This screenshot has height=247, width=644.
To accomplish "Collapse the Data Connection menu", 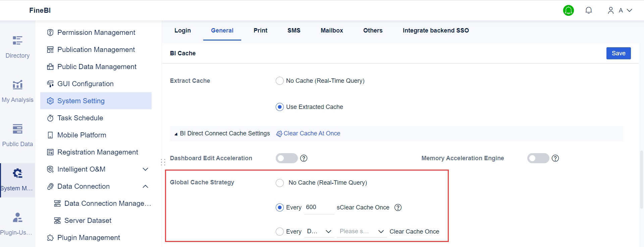I will point(146,186).
